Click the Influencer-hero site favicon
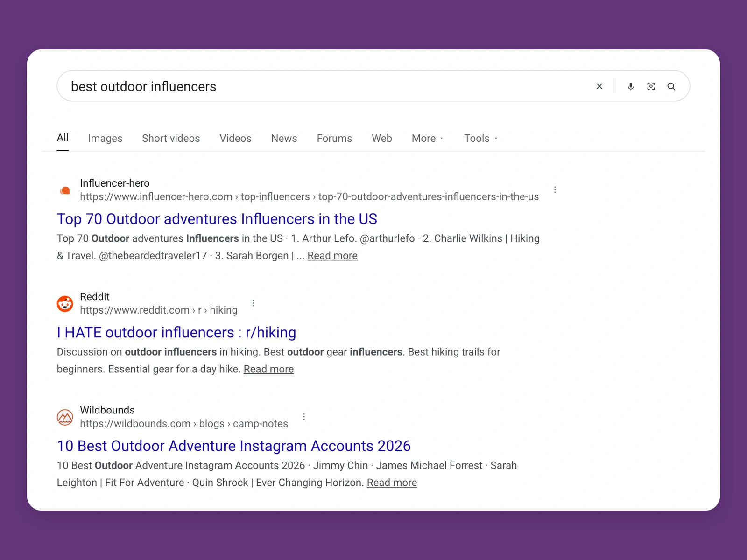 (x=65, y=190)
